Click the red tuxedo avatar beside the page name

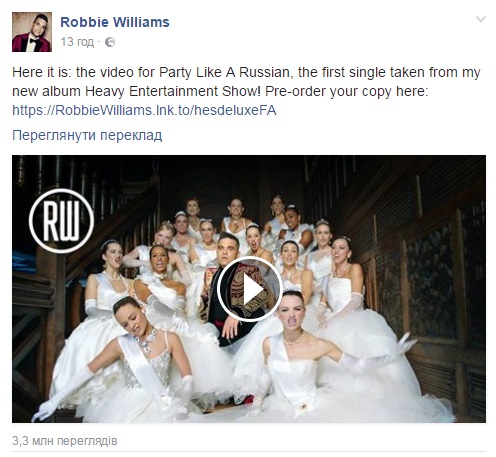(x=32, y=32)
